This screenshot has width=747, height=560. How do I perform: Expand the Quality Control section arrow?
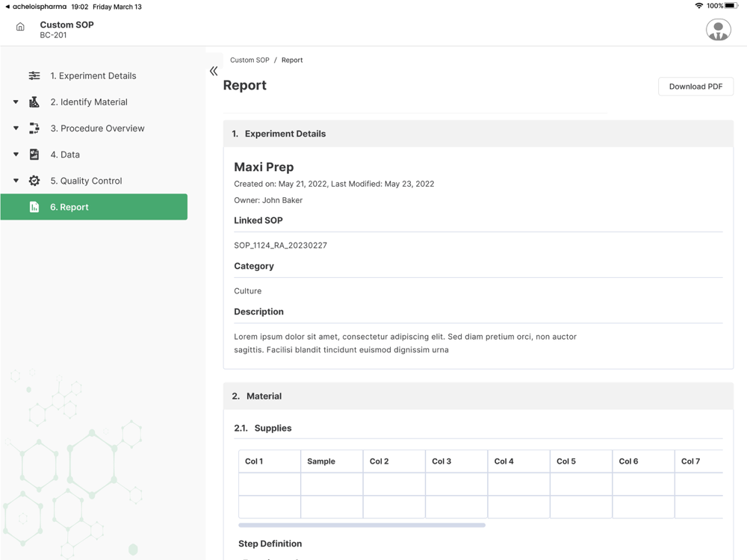pos(16,181)
